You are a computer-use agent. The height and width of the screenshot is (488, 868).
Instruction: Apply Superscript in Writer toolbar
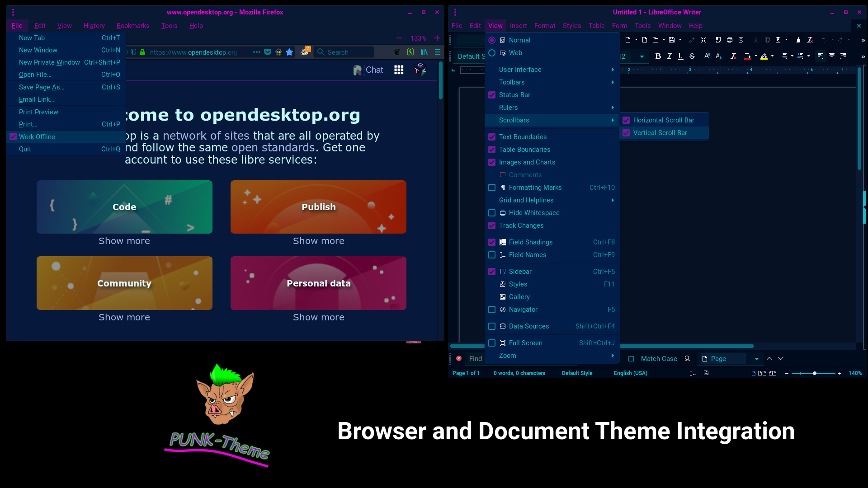coord(707,56)
